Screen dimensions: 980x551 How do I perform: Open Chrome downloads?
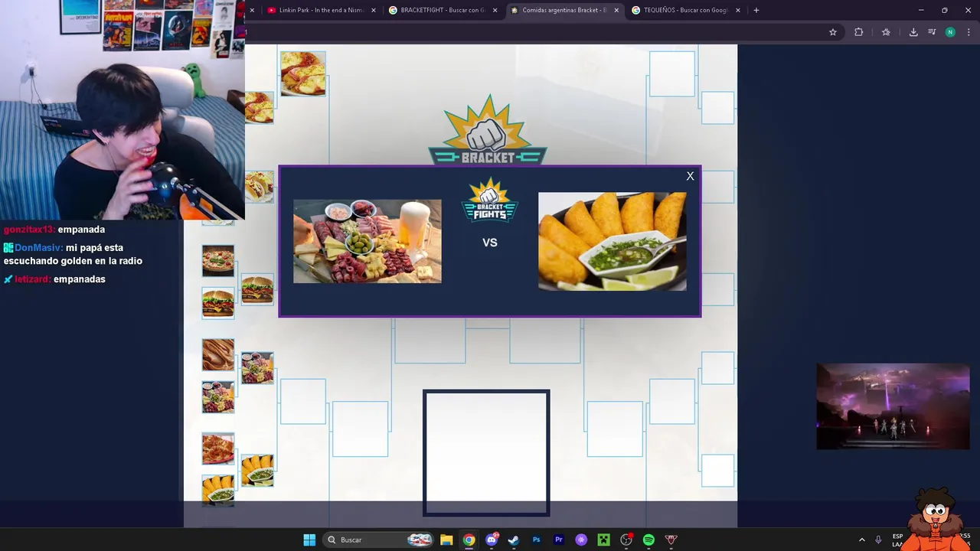913,32
